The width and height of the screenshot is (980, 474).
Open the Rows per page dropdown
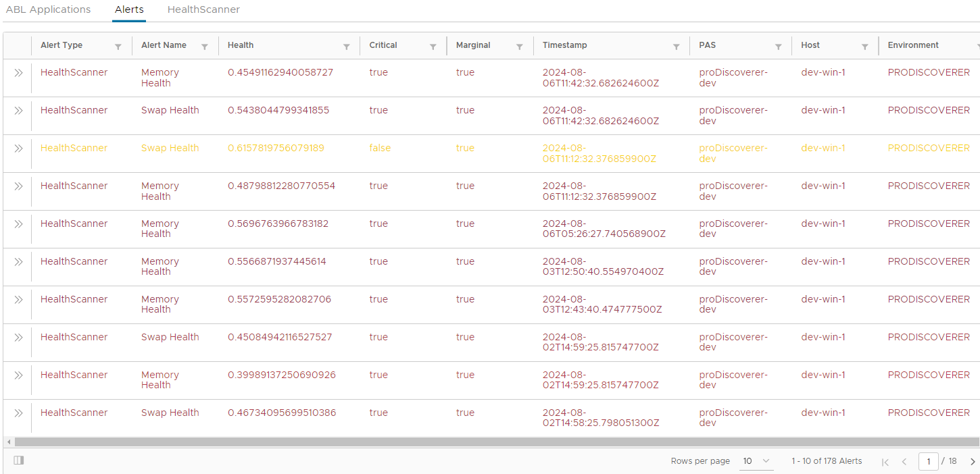[756, 461]
